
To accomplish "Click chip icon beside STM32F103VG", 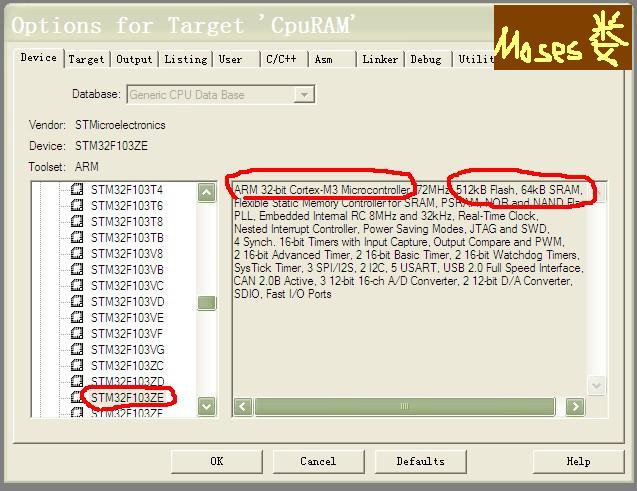I will click(77, 349).
